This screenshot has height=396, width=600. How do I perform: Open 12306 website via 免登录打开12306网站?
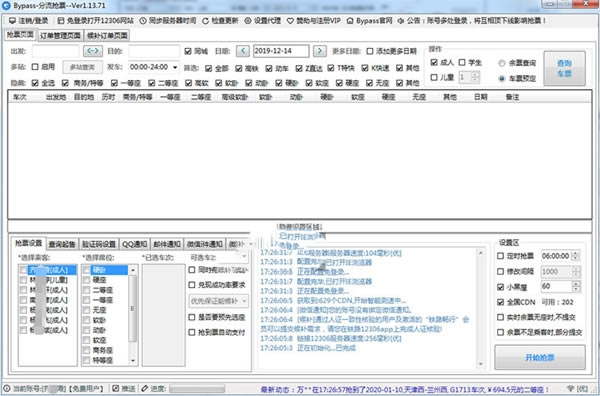tap(95, 21)
